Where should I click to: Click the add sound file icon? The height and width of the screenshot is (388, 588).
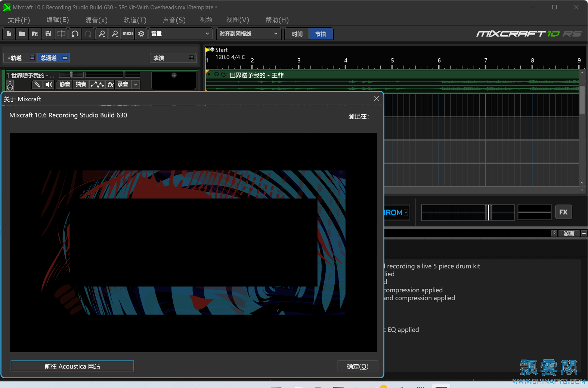coord(35,34)
